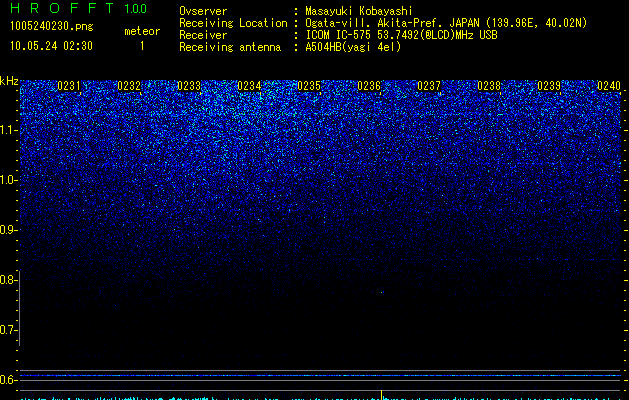This screenshot has height=400, width=629.
Task: Click the observer name Masayuki Kobayashi
Action: 359,11
